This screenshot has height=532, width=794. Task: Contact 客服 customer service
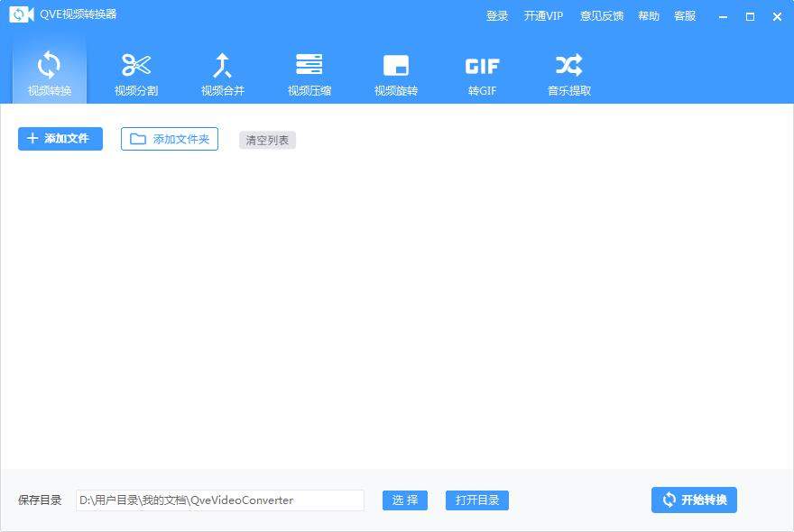(684, 15)
